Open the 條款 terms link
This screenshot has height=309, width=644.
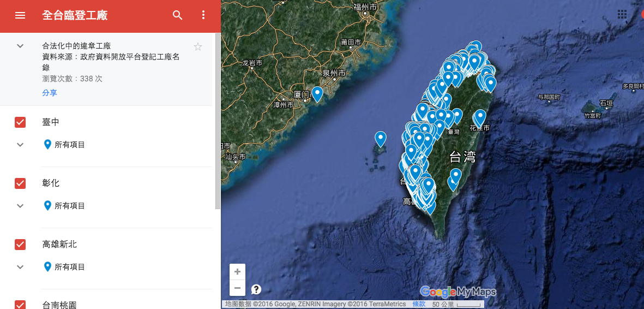coord(419,304)
